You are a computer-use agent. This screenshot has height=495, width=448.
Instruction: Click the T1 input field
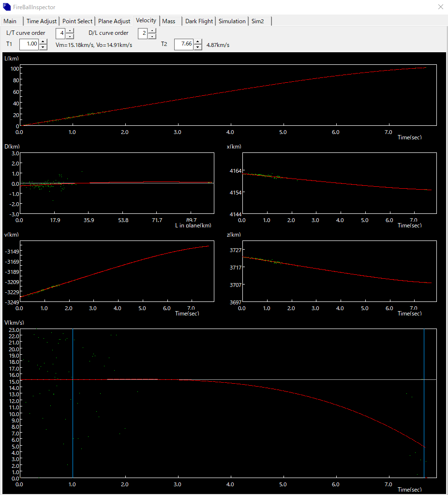[29, 45]
